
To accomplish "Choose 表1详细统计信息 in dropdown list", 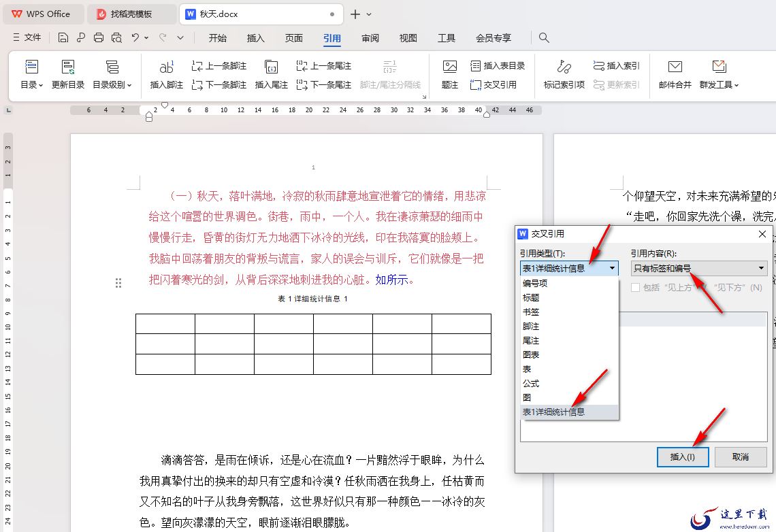I will tap(569, 412).
